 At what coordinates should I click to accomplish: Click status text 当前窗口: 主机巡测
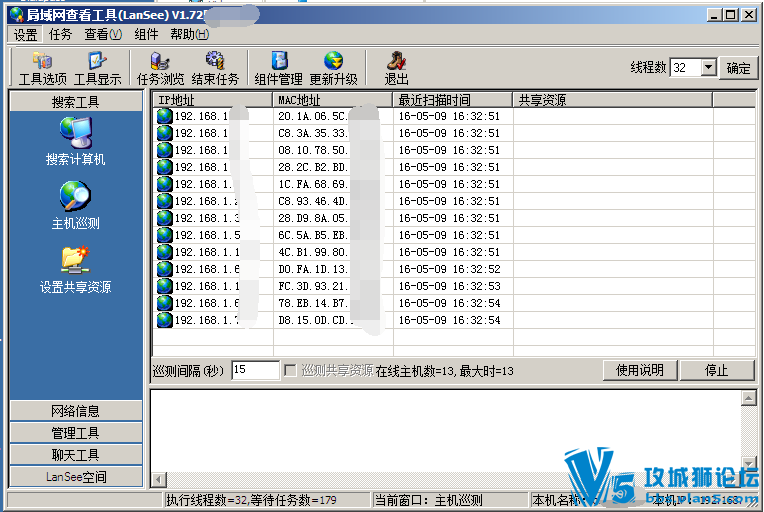coord(428,500)
